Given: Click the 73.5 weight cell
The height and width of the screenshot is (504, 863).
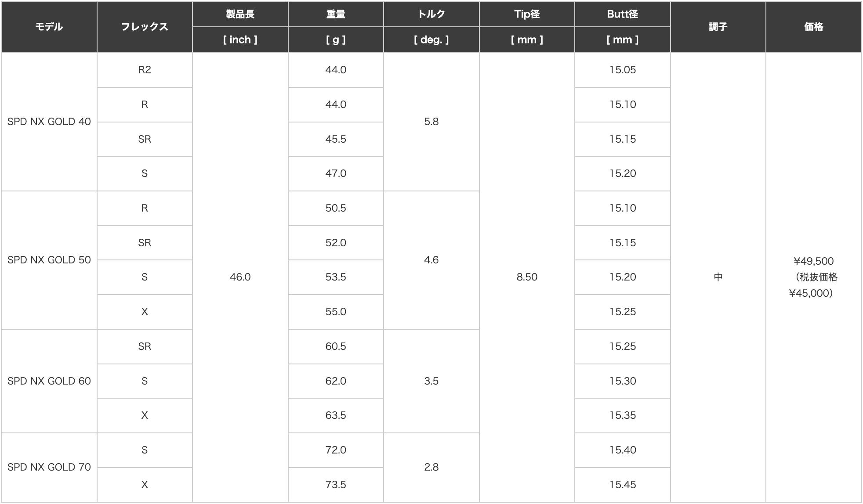Looking at the screenshot, I should pos(336,485).
